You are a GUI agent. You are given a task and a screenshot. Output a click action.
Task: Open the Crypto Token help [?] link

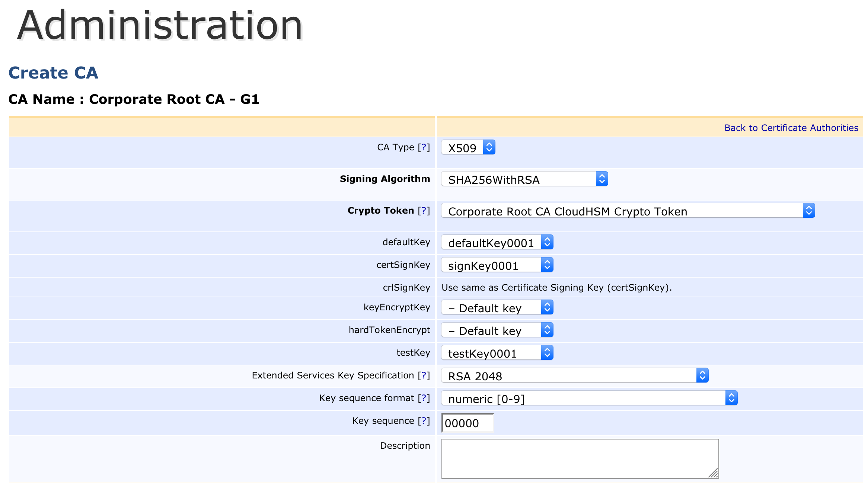[424, 211]
